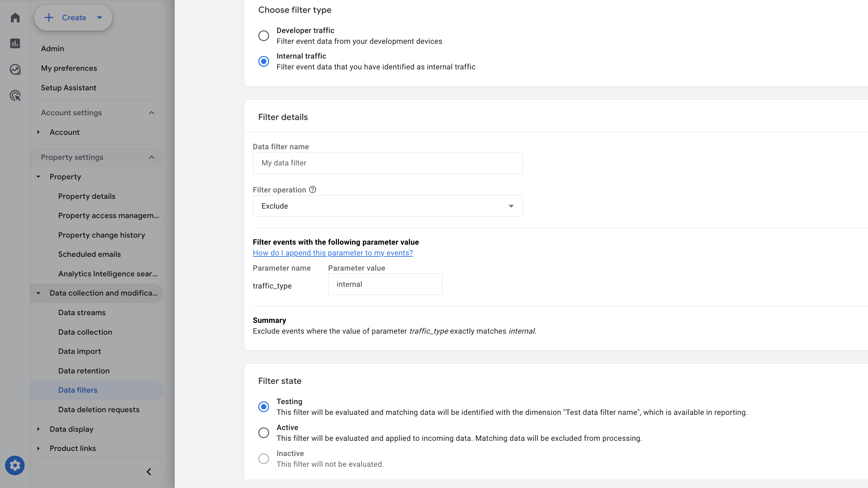The width and height of the screenshot is (868, 488).
Task: Click the Data filter name input field
Action: click(x=387, y=163)
